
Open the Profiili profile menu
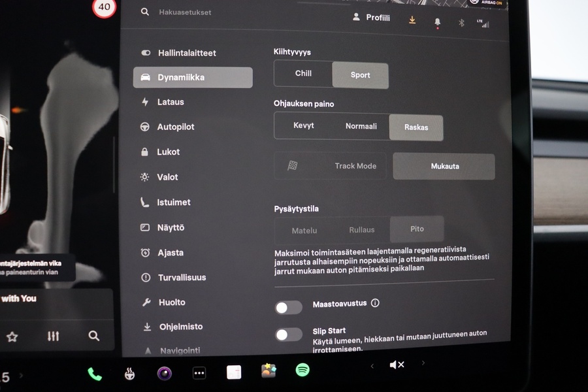(371, 18)
